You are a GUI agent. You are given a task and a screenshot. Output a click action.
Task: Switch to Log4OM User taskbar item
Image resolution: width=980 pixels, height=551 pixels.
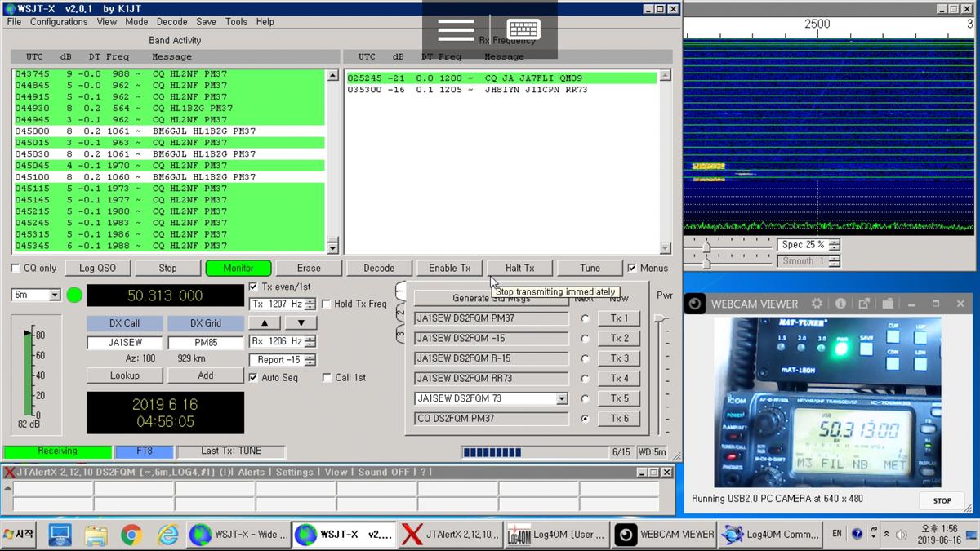pos(556,535)
